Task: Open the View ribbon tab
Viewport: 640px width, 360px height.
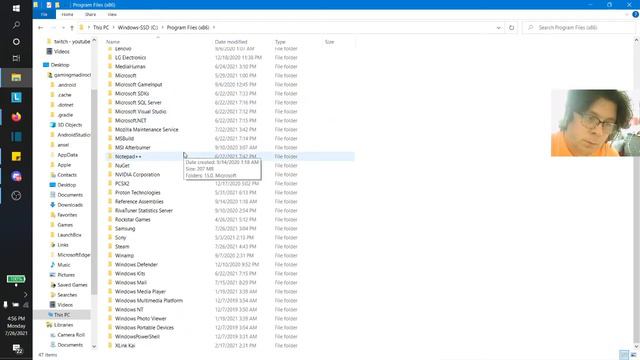Action: pos(112,14)
